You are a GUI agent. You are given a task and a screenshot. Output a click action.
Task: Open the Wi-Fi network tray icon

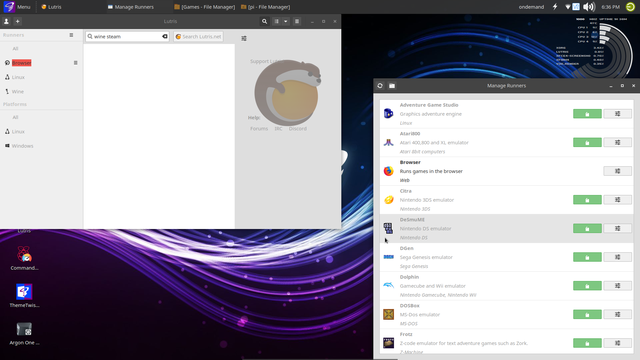pyautogui.click(x=567, y=7)
